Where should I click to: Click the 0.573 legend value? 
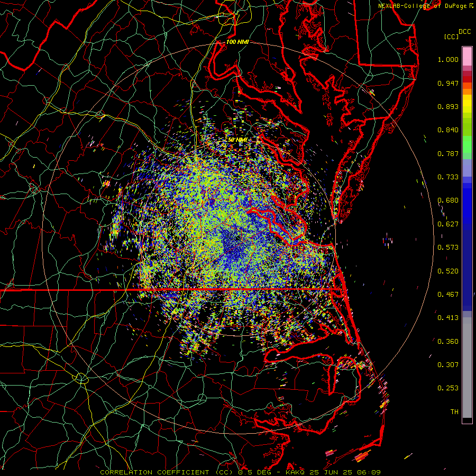(448, 248)
